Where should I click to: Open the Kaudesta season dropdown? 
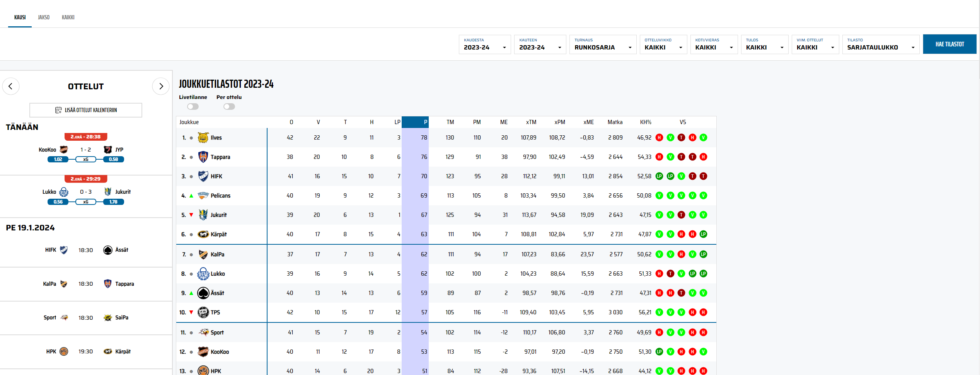tap(485, 44)
